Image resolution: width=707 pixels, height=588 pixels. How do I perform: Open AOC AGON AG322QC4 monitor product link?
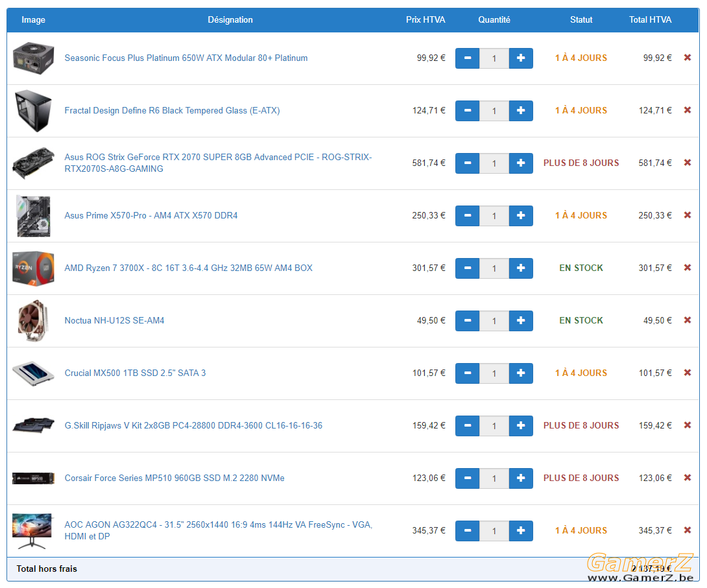click(218, 531)
